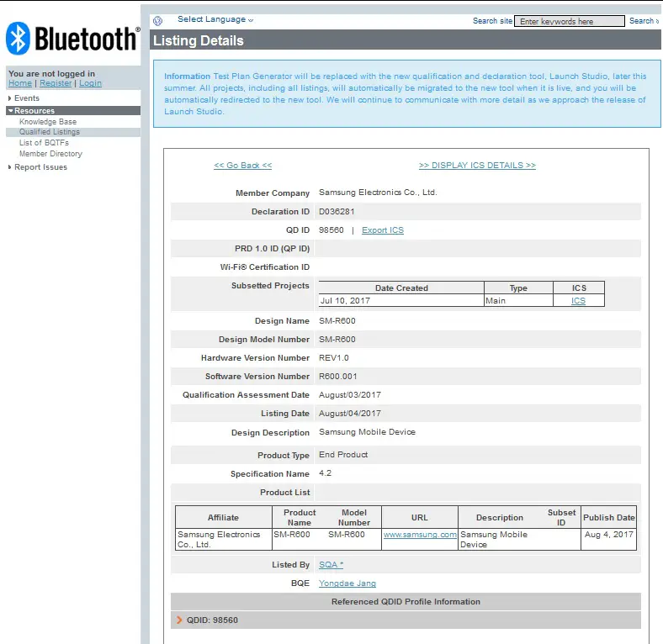Open the Register link
663x644 pixels.
coord(56,83)
